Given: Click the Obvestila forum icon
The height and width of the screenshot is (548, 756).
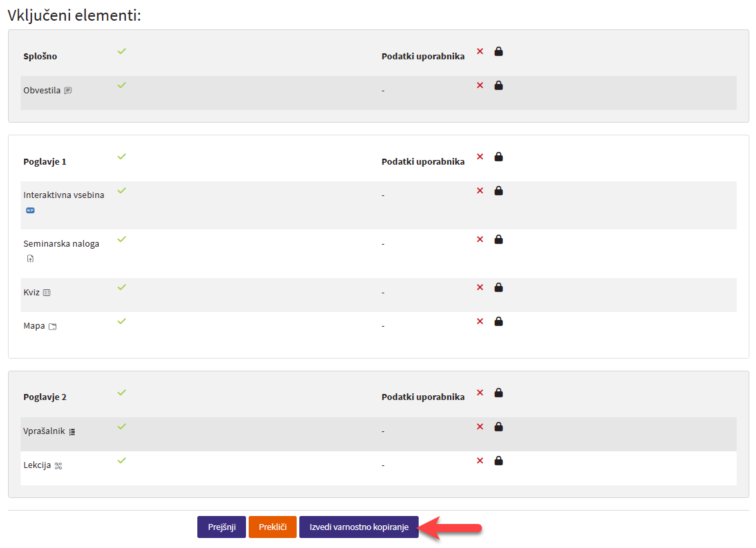Looking at the screenshot, I should [x=68, y=91].
